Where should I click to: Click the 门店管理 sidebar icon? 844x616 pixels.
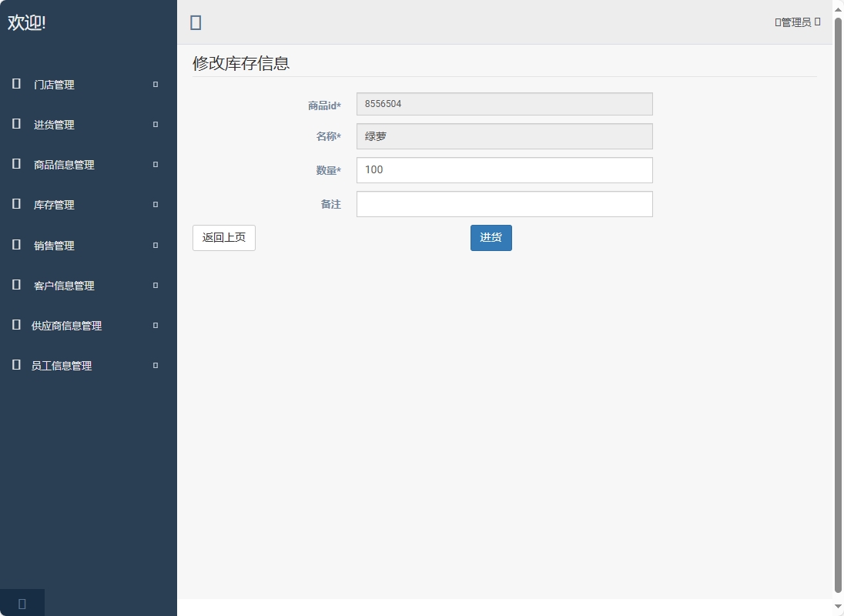(x=15, y=84)
